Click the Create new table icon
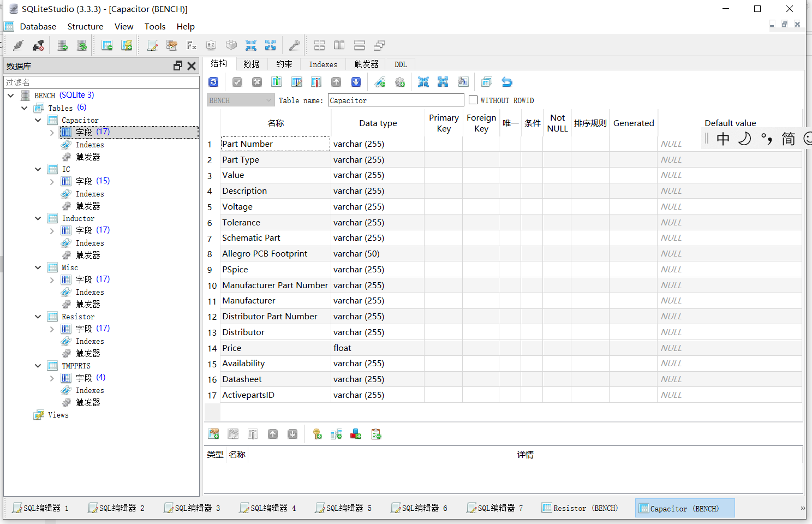Screen dimensions: 812x524 point(107,45)
